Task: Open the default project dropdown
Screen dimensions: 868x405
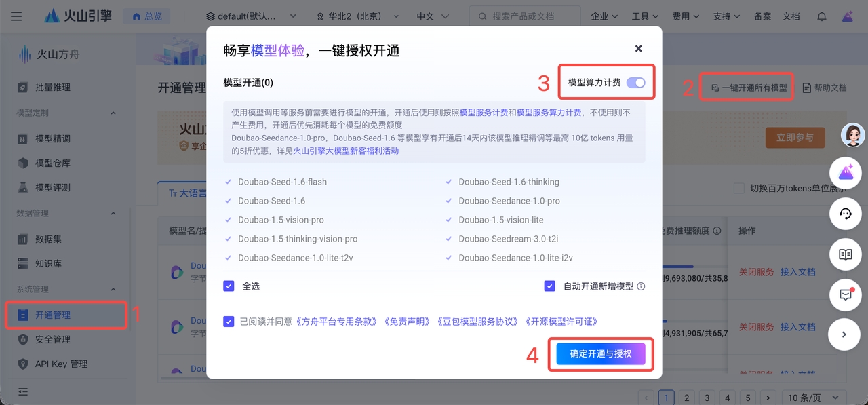Action: [x=251, y=16]
